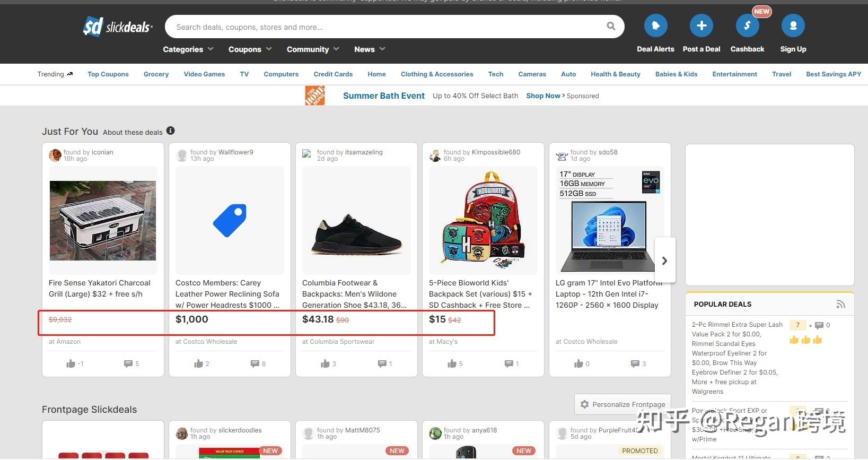Click the gear icon in Personalize Frontpage
This screenshot has height=460, width=868.
(584, 404)
